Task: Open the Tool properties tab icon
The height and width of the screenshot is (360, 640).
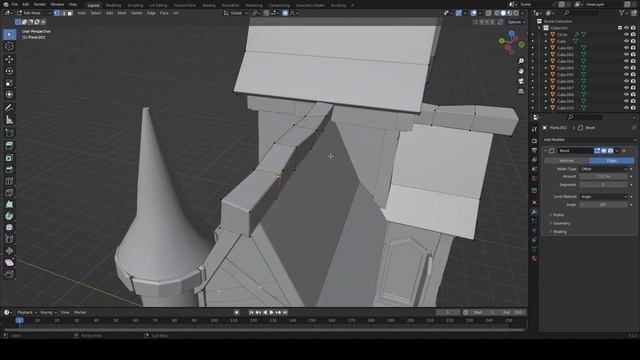Action: 534,129
